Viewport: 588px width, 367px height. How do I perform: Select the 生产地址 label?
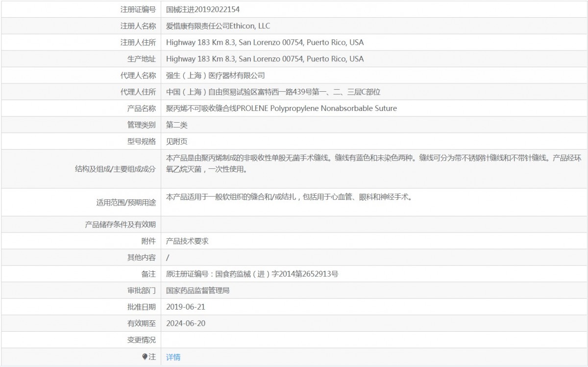click(142, 59)
